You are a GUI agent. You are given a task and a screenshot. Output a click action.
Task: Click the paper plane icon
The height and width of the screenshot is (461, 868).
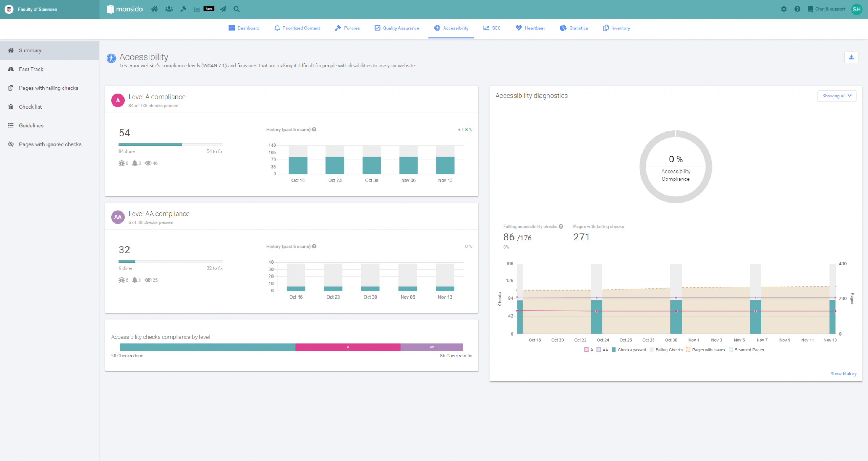pos(223,9)
